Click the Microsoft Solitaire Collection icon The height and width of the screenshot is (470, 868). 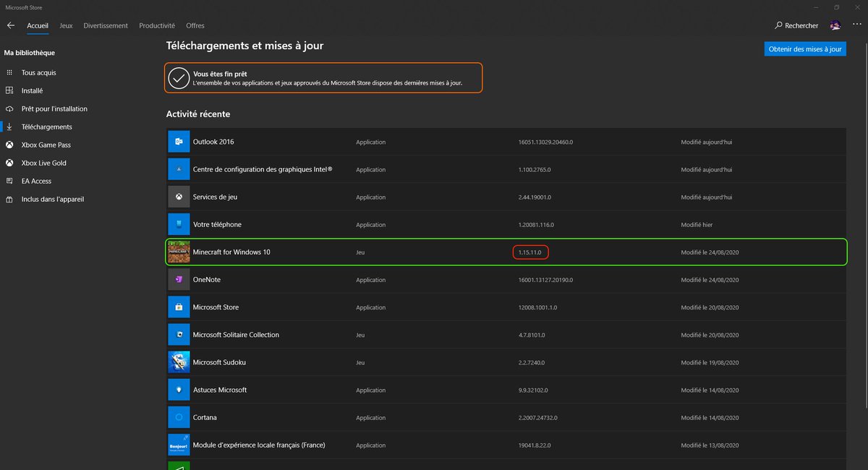coord(179,334)
